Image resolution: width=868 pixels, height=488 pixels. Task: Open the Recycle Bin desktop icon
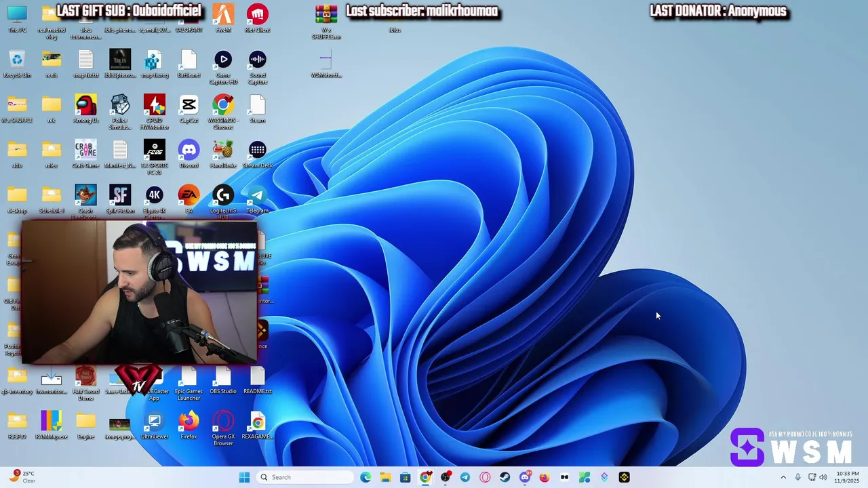tap(17, 64)
